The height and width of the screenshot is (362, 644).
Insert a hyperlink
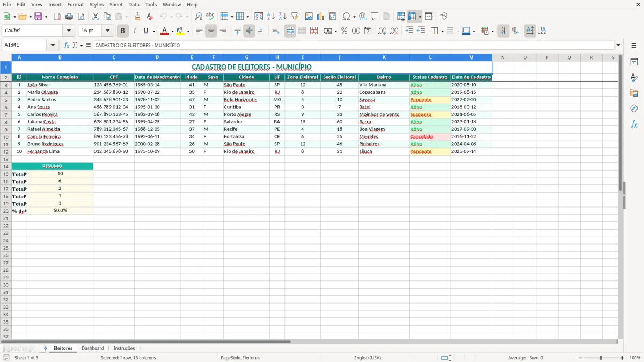point(363,17)
